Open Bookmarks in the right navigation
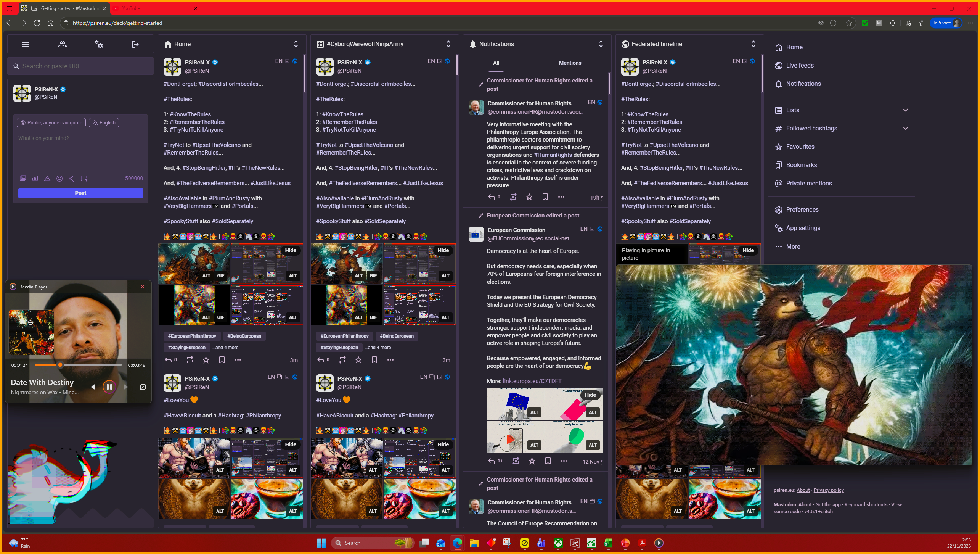Screen dimensions: 980x554 [x=801, y=165]
